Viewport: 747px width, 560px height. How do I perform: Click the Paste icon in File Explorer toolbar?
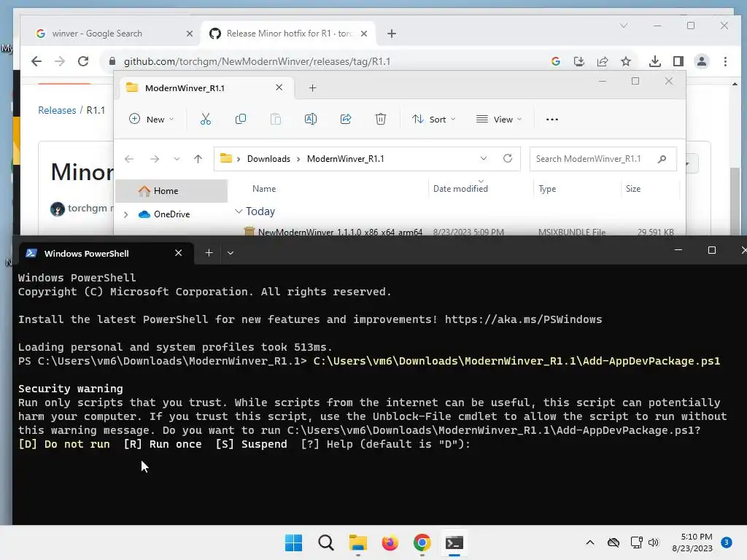point(275,119)
